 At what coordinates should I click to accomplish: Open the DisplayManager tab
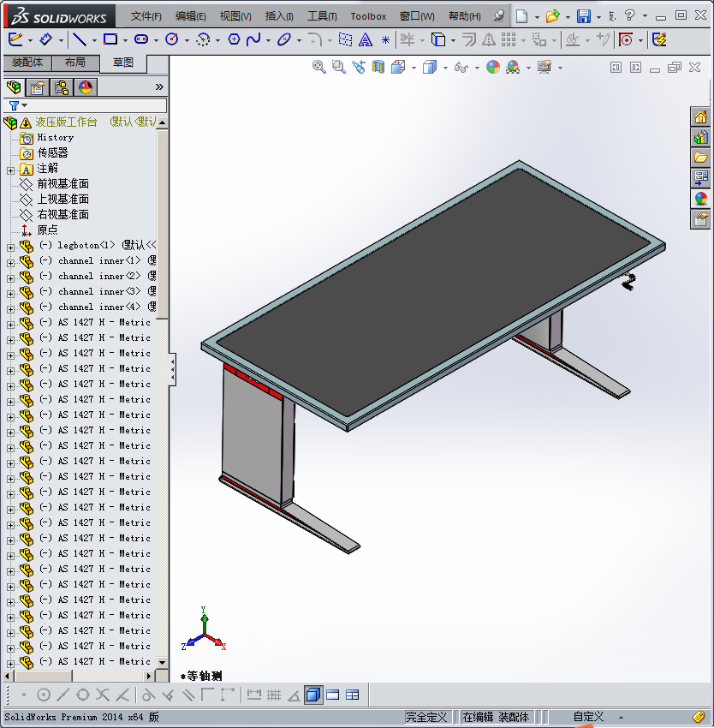tap(86, 87)
